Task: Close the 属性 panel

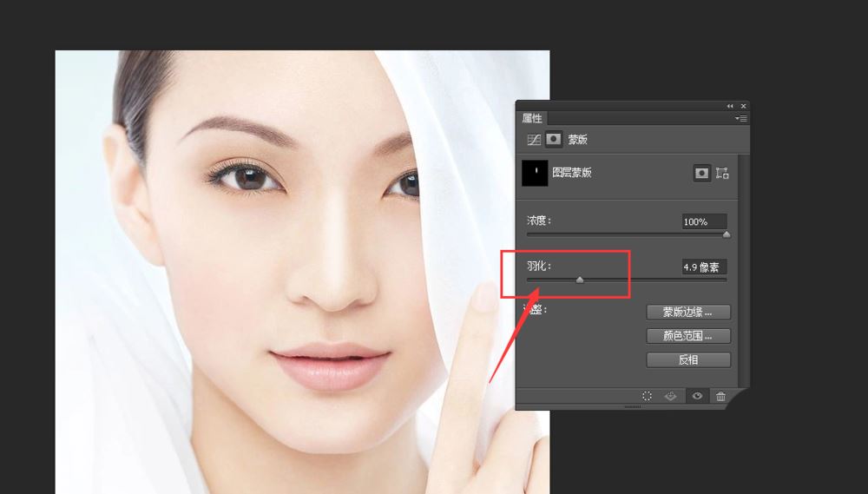Action: click(x=744, y=106)
